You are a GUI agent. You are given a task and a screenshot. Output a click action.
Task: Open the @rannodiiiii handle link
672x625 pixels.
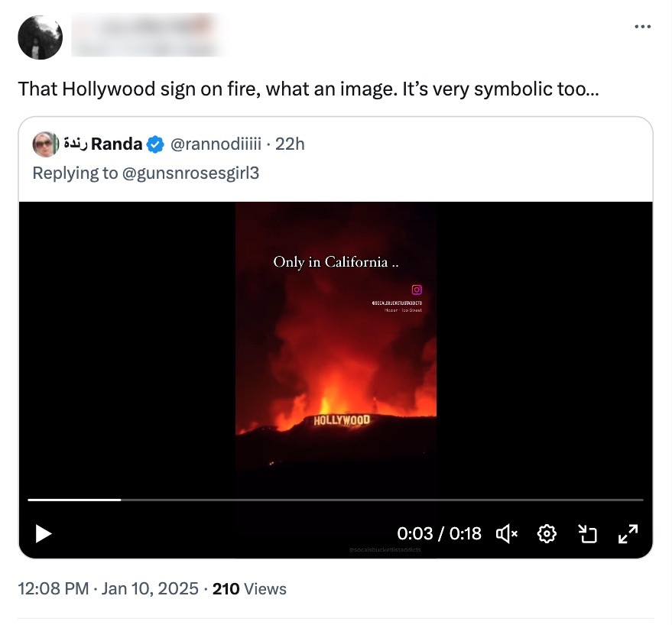(216, 143)
